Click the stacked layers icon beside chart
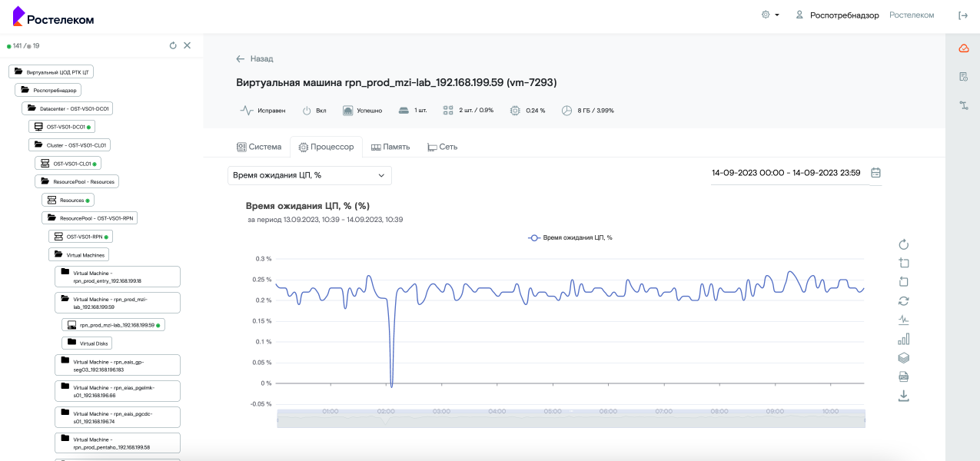Screen dimensions: 980x461 pyautogui.click(x=904, y=358)
